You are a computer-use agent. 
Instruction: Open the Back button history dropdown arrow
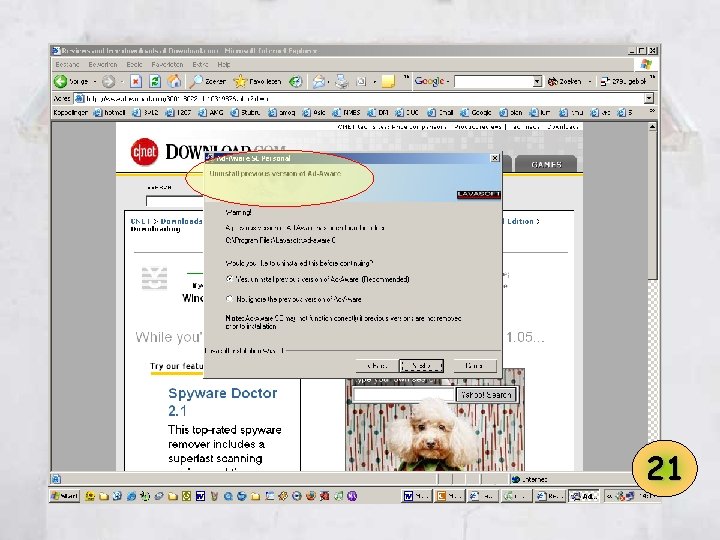click(x=95, y=82)
